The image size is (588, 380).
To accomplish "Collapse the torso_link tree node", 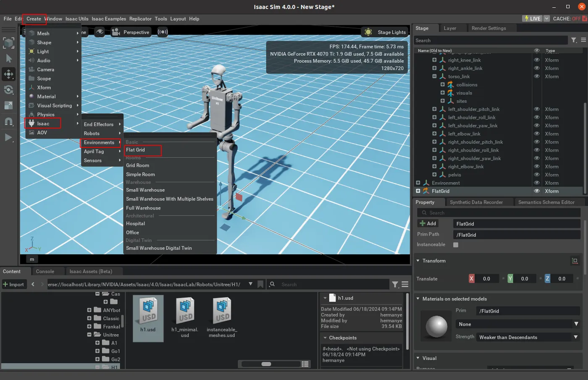I will (x=434, y=76).
